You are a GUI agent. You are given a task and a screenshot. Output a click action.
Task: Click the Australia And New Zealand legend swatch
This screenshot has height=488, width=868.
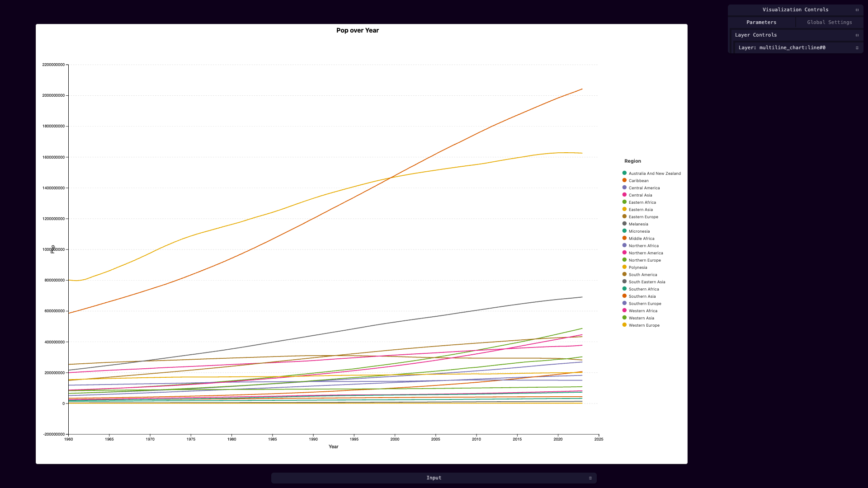coord(624,173)
